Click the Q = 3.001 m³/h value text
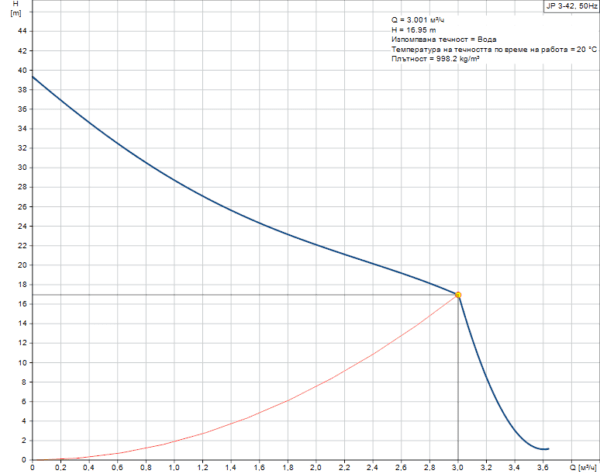 point(420,20)
